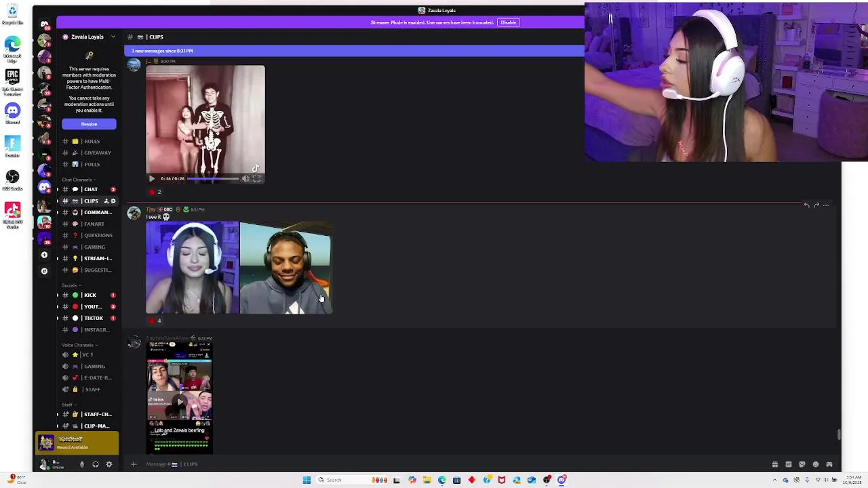Image resolution: width=868 pixels, height=488 pixels.
Task: Collapse the Socials category
Action: click(x=71, y=285)
